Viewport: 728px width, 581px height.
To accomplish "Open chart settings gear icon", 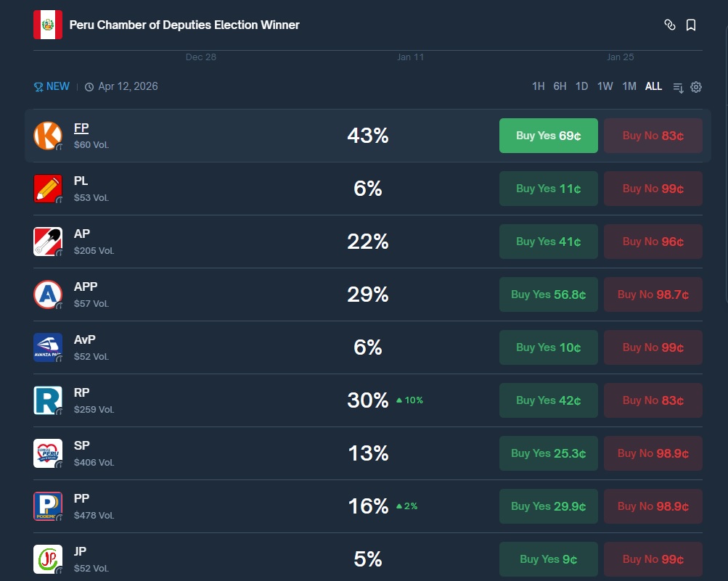I will coord(696,87).
